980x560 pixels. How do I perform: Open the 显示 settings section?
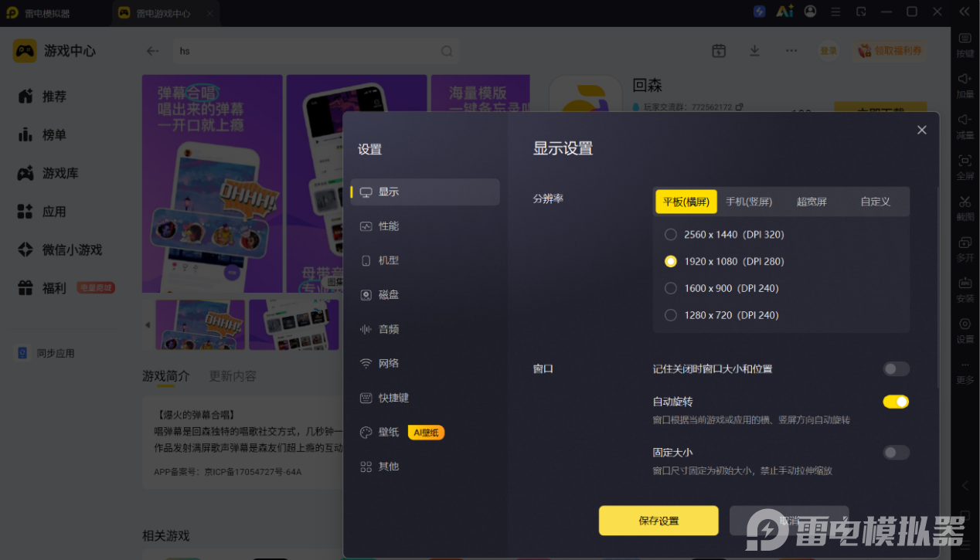coord(425,192)
